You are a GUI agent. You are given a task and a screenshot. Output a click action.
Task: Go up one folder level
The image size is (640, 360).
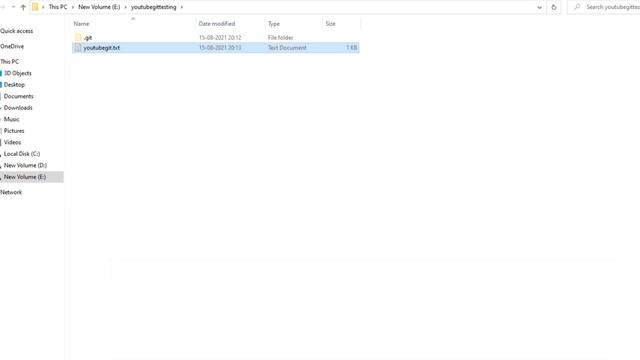point(23,7)
